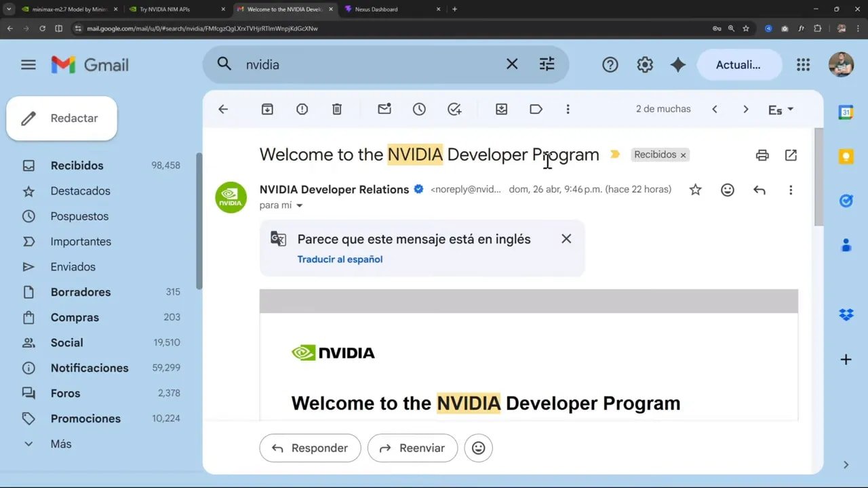
Task: Click bottom emoji reaction button
Action: (479, 448)
